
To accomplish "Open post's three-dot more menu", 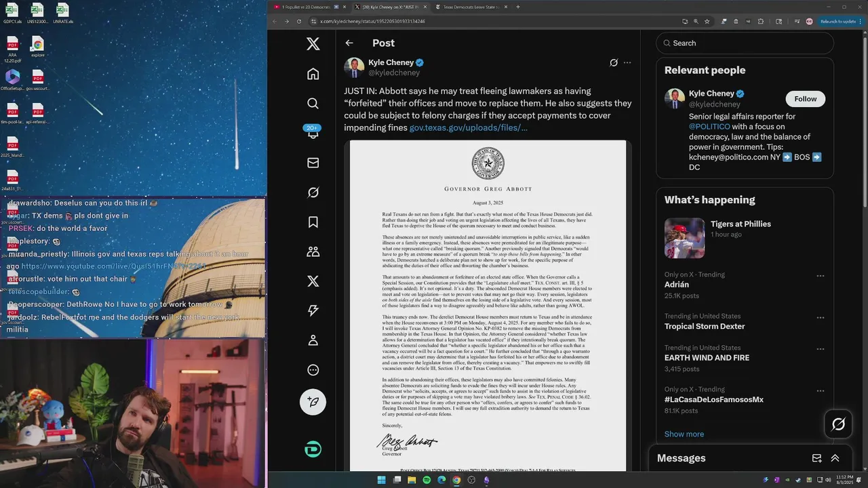I will pyautogui.click(x=627, y=62).
